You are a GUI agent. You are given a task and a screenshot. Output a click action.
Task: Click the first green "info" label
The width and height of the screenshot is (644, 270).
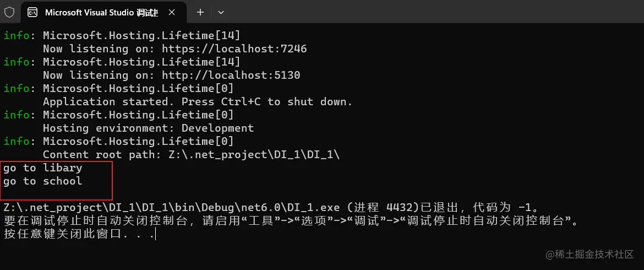click(x=17, y=36)
